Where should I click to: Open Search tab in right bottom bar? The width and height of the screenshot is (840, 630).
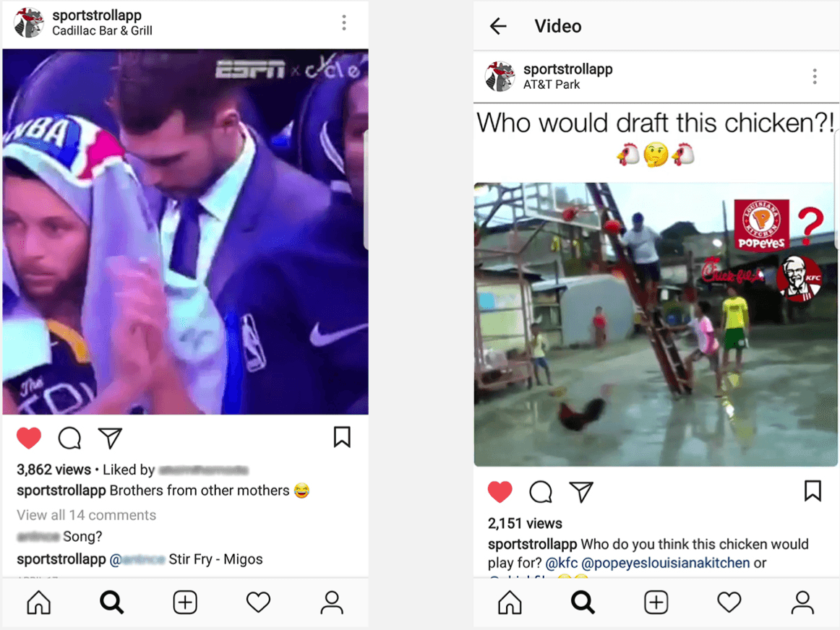pyautogui.click(x=583, y=602)
